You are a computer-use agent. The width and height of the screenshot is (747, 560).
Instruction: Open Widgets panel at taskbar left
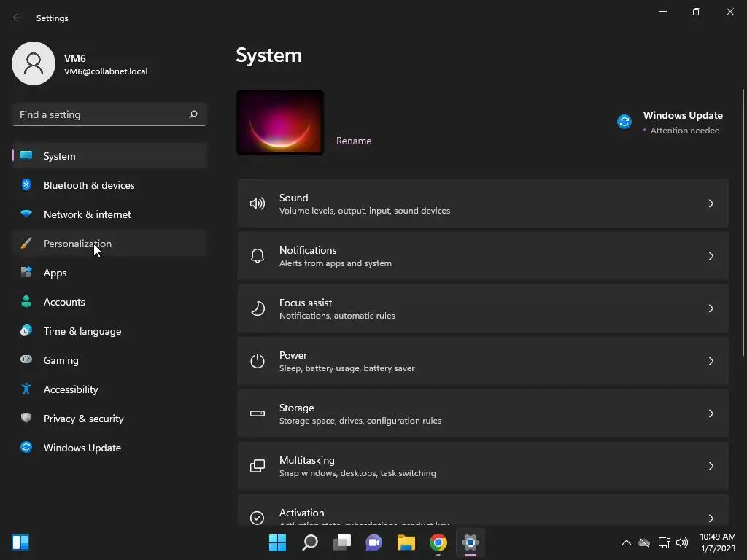(x=20, y=542)
